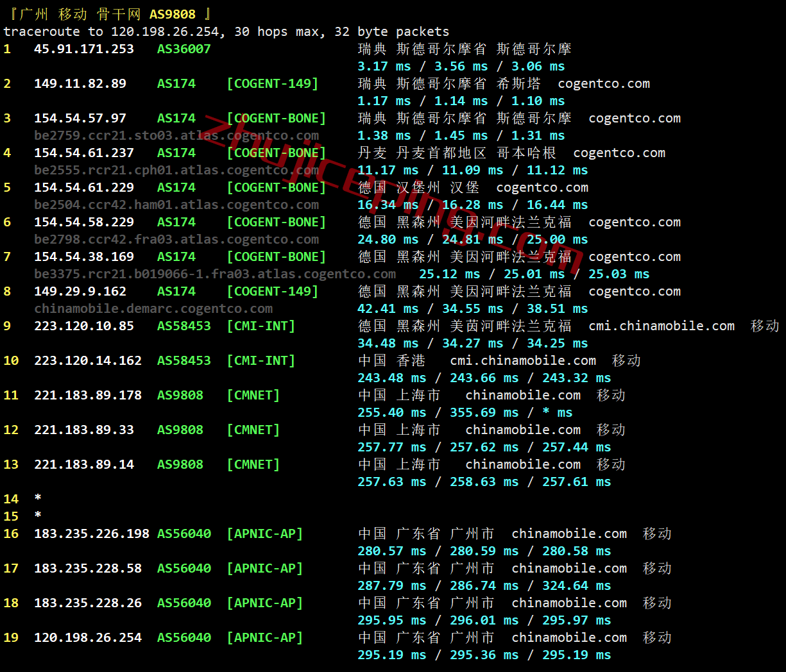
Task: Click hop 16 IP 183.235.226.198
Action: pos(92,533)
